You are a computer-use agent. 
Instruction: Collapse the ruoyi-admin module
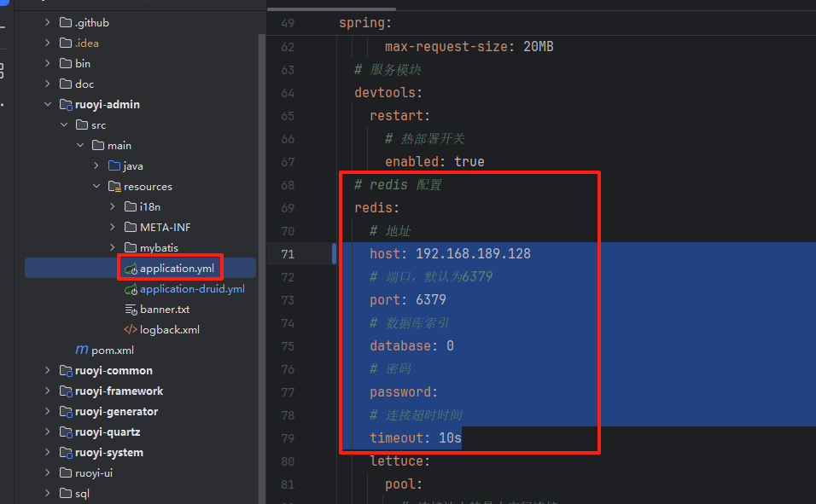click(x=47, y=104)
